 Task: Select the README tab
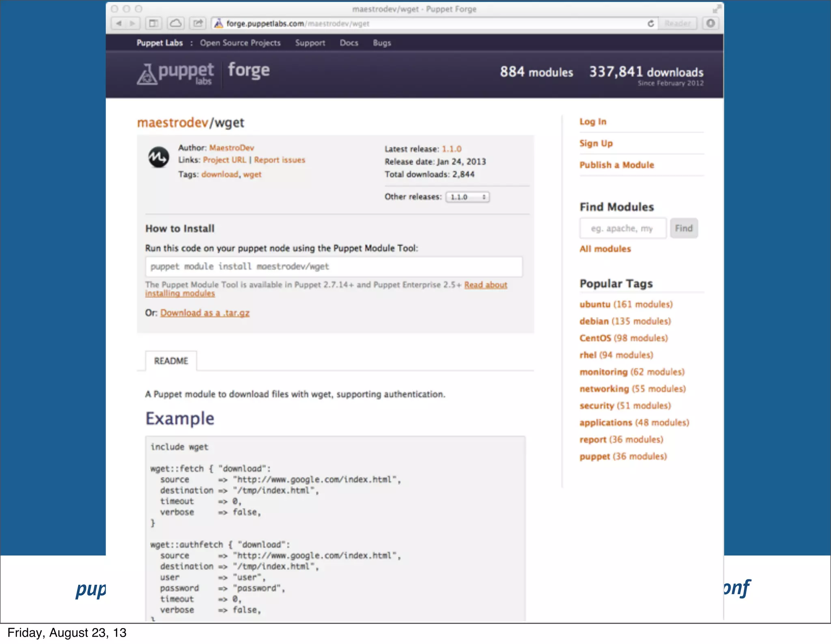pos(171,361)
